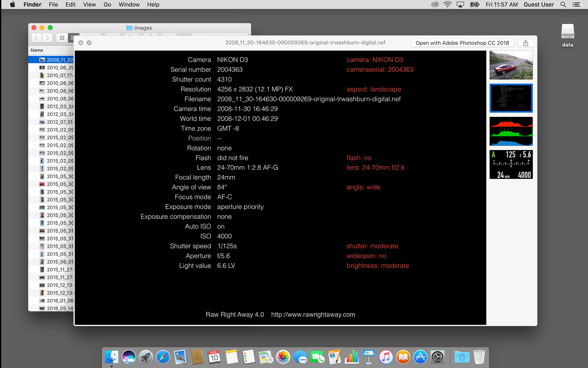Click the Share button in Quick Look
This screenshot has height=368, width=588.
[x=526, y=43]
